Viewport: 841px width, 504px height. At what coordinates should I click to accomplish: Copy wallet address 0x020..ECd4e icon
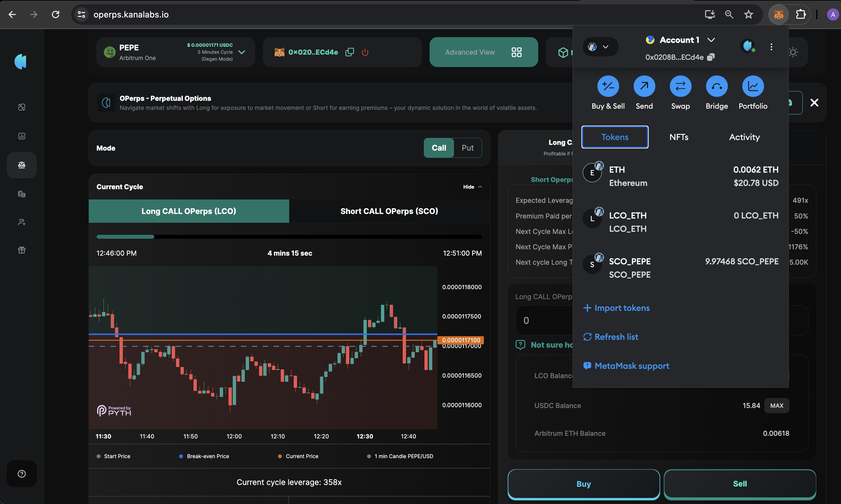point(350,52)
